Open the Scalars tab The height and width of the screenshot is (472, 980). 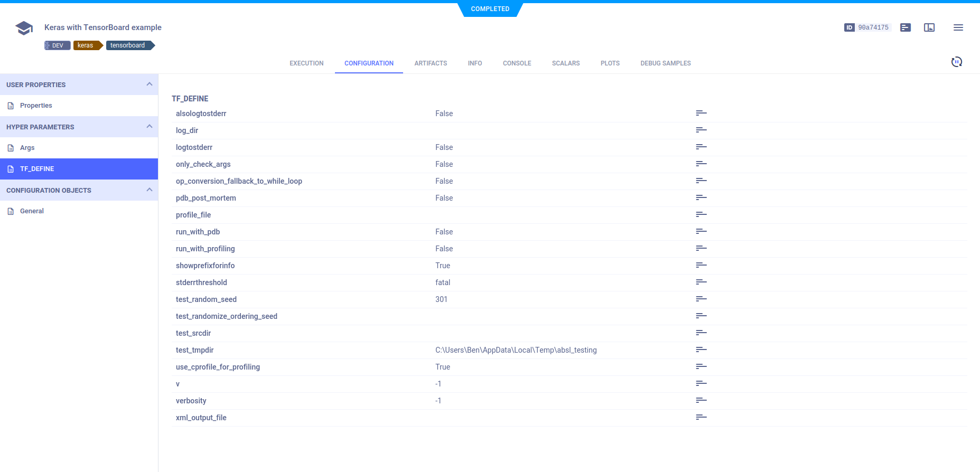(565, 63)
